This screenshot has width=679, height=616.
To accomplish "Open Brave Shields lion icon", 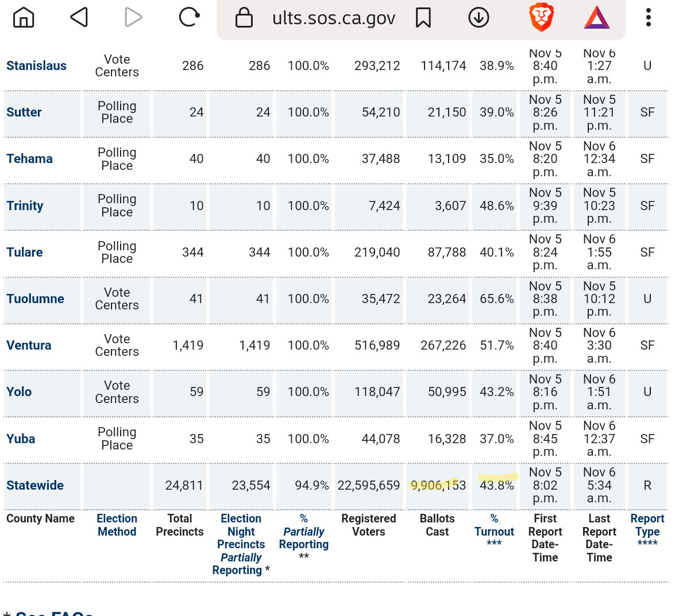I will [x=541, y=17].
